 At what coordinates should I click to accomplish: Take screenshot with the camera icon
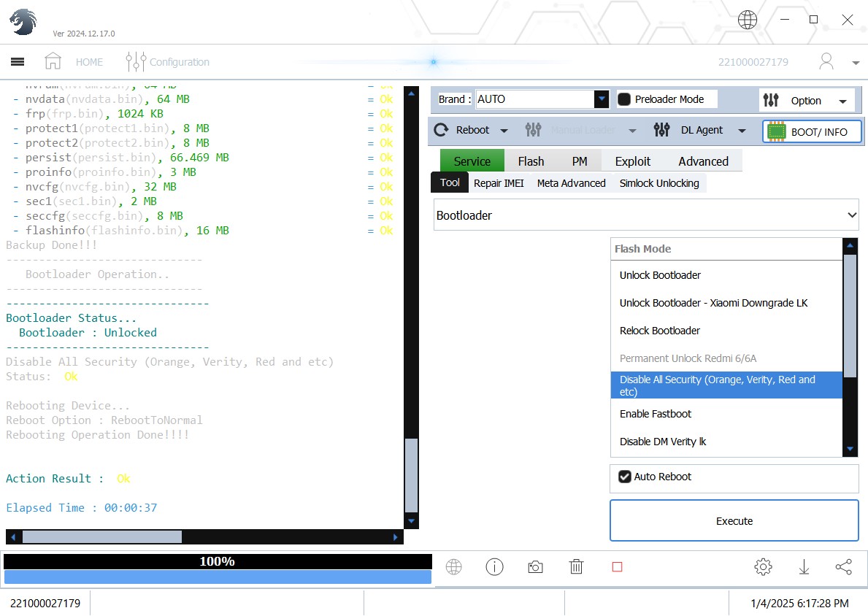[535, 567]
